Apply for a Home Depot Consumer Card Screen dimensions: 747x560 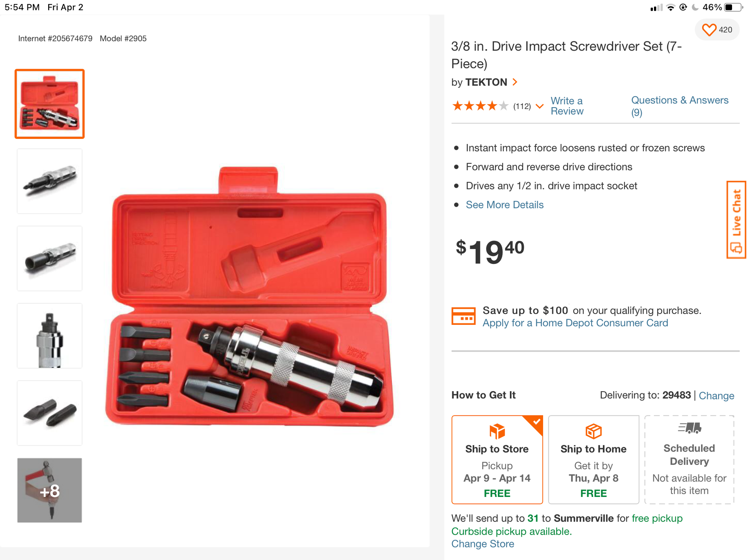575,323
